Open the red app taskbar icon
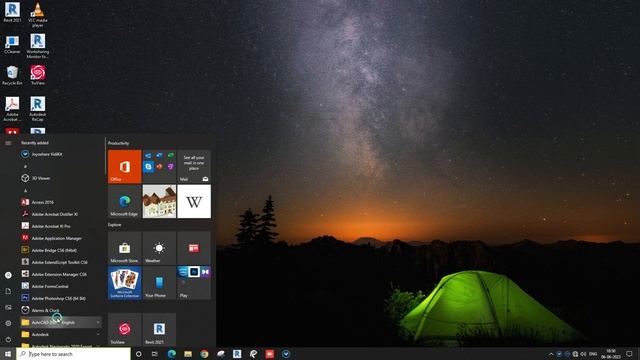Image resolution: width=640 pixels, height=360 pixels. click(270, 354)
